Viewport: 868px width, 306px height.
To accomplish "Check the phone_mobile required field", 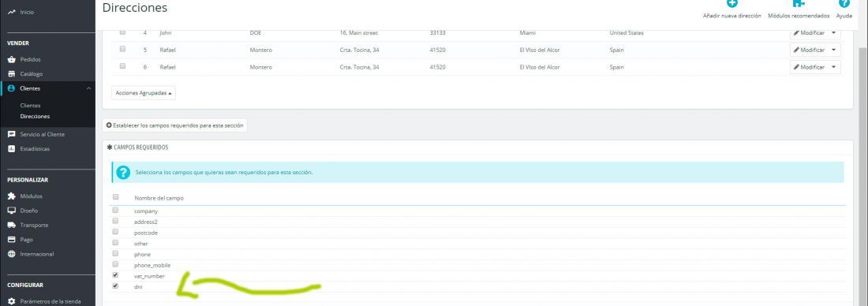I will 115,264.
